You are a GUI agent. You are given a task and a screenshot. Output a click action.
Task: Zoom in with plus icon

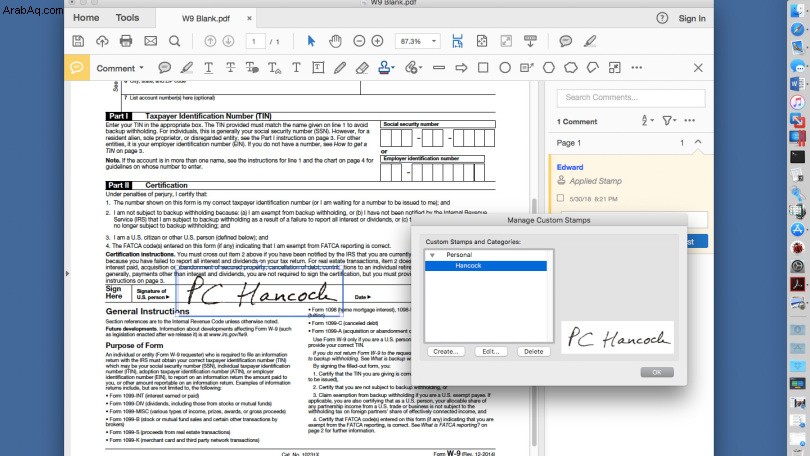[x=378, y=41]
